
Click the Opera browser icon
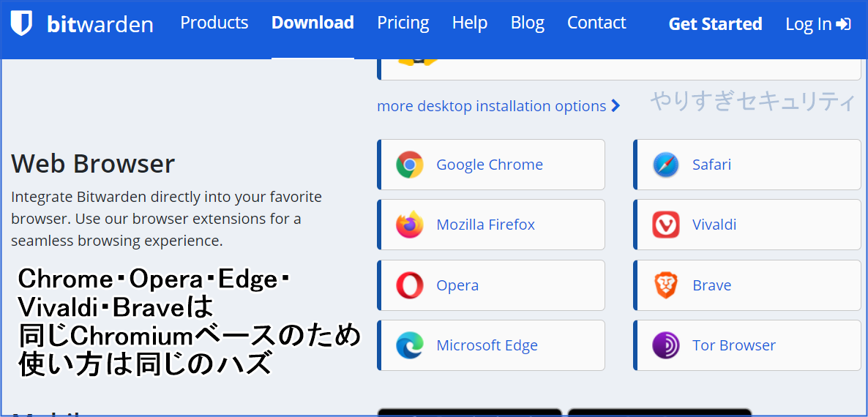pyautogui.click(x=410, y=285)
